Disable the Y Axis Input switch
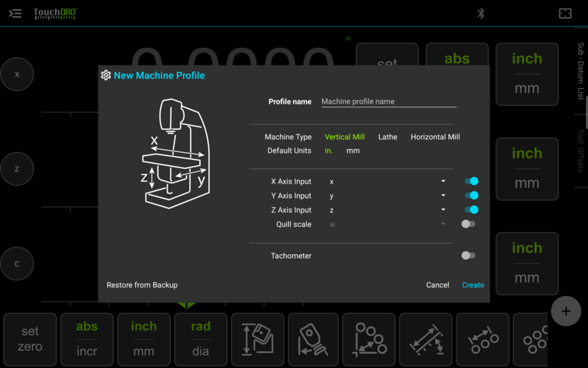Screen dimensions: 588x368 click(x=471, y=195)
